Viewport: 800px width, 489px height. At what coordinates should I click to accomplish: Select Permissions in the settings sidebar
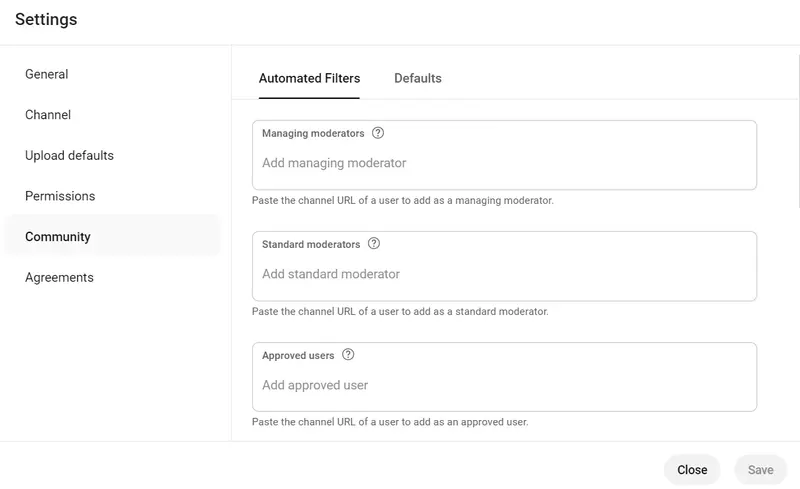point(60,196)
